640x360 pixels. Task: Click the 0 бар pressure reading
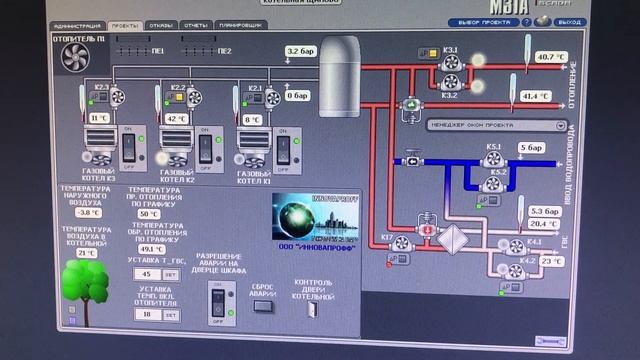(x=297, y=96)
